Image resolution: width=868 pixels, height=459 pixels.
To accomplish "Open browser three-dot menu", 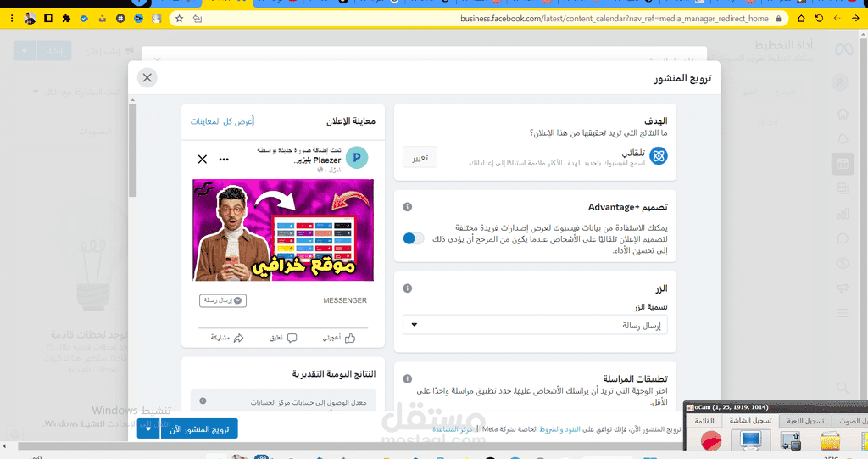I will pyautogui.click(x=12, y=19).
